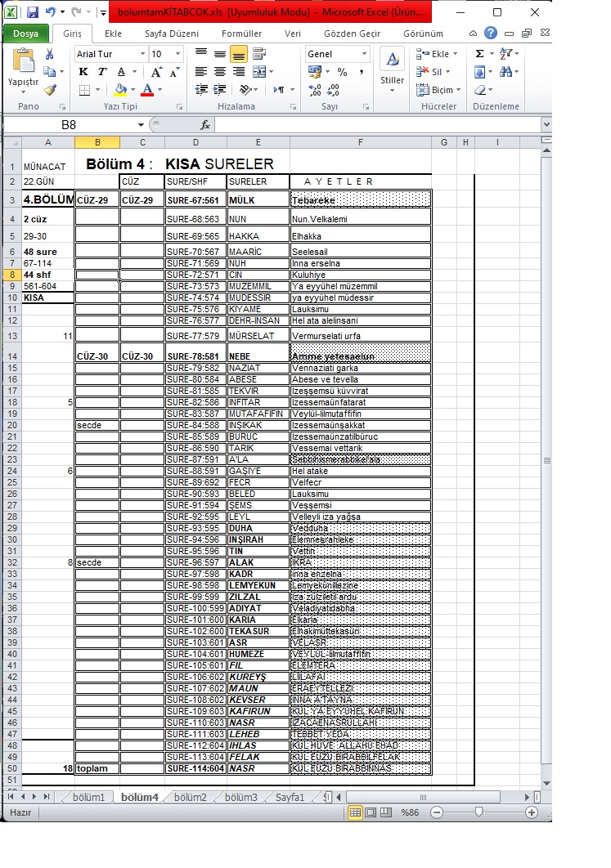
Task: Open the green Dosya file button
Action: pos(25,34)
